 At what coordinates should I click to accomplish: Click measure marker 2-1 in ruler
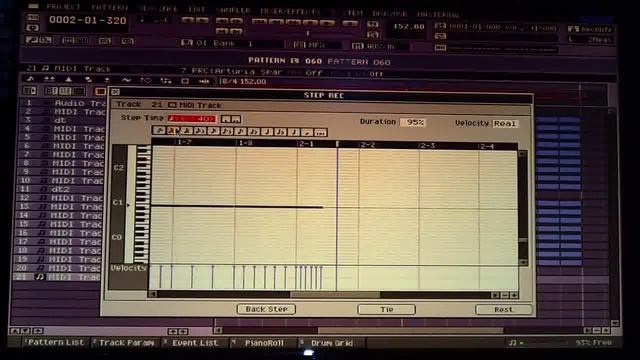(306, 144)
